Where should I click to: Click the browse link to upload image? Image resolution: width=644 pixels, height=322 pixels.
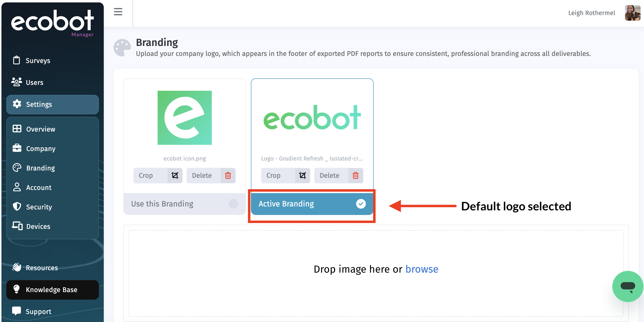[422, 269]
